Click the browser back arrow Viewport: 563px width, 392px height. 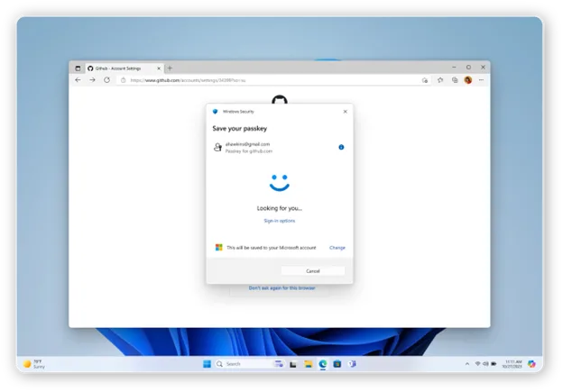click(78, 80)
